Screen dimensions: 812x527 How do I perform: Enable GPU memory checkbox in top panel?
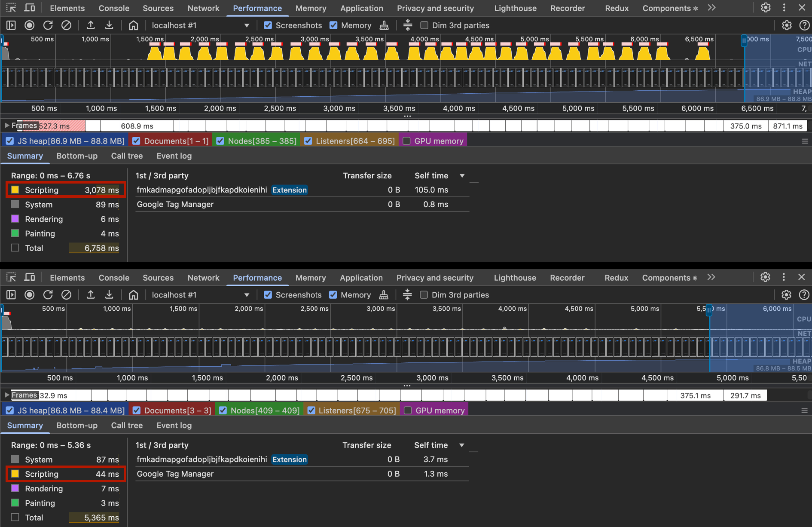click(x=406, y=141)
